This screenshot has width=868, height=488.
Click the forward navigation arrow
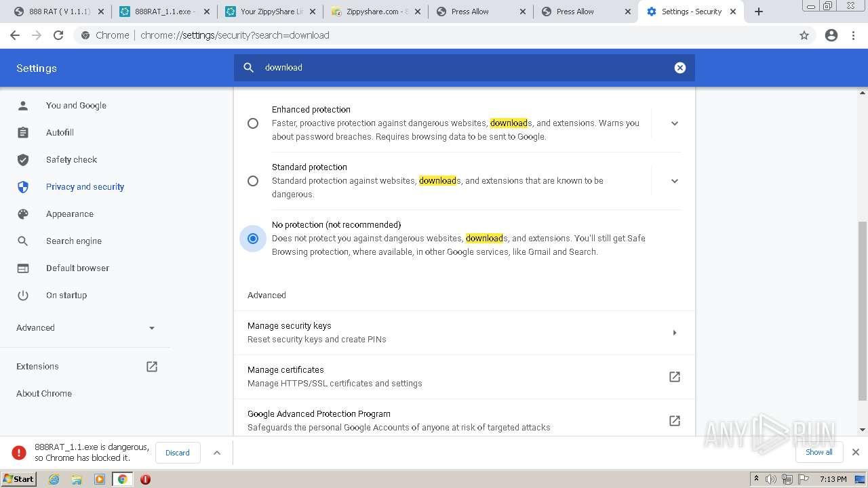tap(37, 35)
